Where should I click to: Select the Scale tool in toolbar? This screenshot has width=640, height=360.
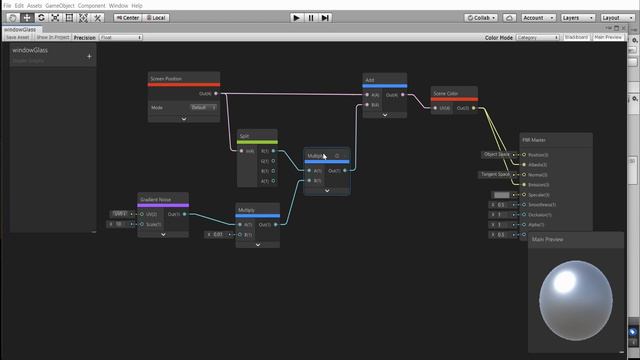pos(55,18)
